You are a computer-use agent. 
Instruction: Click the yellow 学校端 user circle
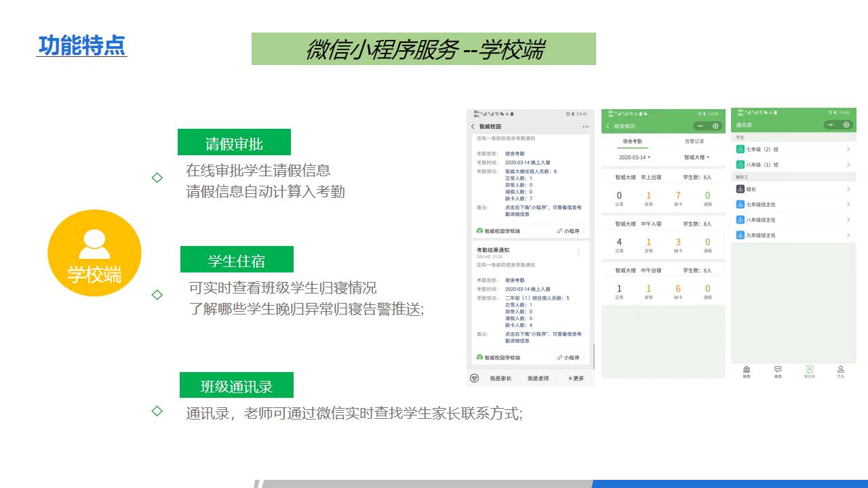pyautogui.click(x=94, y=253)
